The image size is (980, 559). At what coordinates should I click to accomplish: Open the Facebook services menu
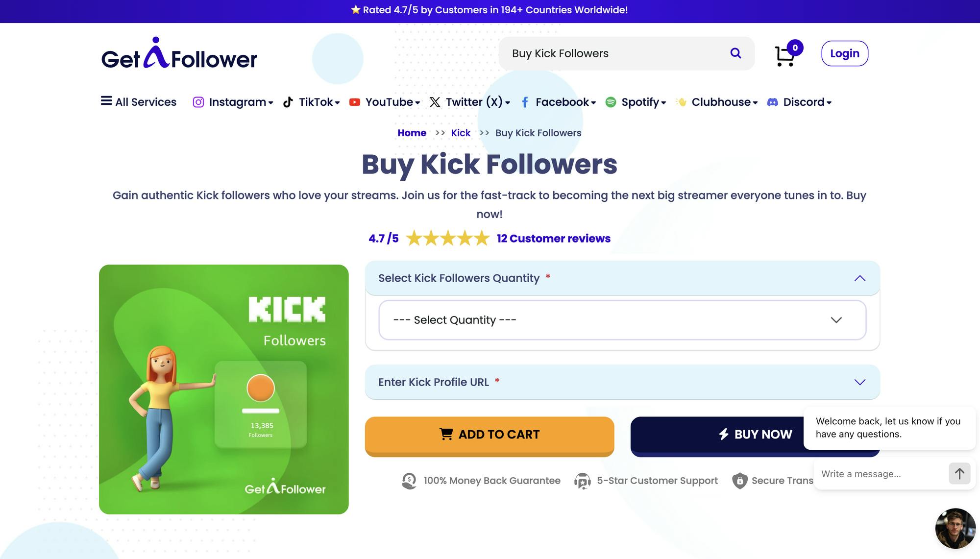[558, 102]
